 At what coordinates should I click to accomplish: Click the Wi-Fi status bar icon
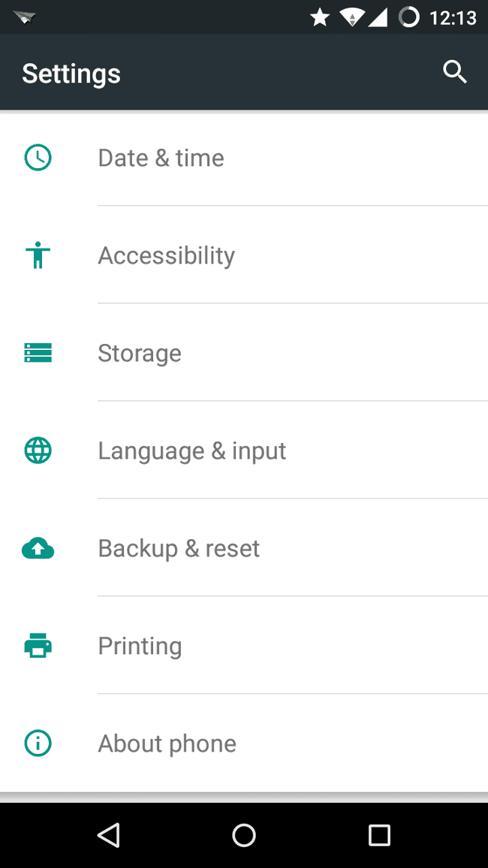point(351,17)
